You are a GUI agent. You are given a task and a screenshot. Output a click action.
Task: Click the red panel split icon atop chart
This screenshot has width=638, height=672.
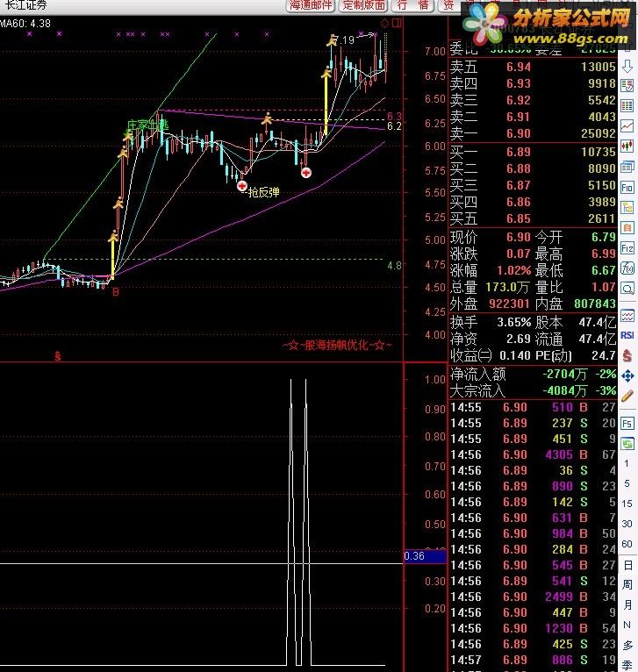point(397,23)
